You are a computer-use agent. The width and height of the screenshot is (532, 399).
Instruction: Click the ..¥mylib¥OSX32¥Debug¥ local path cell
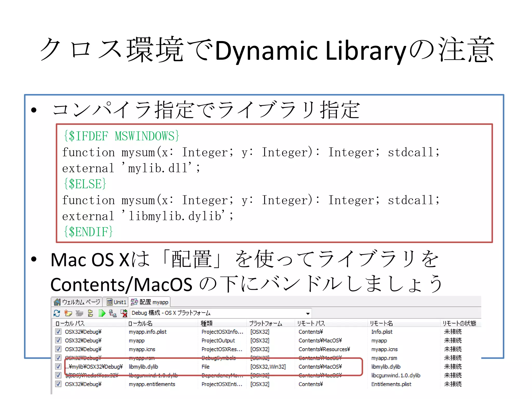click(x=94, y=367)
